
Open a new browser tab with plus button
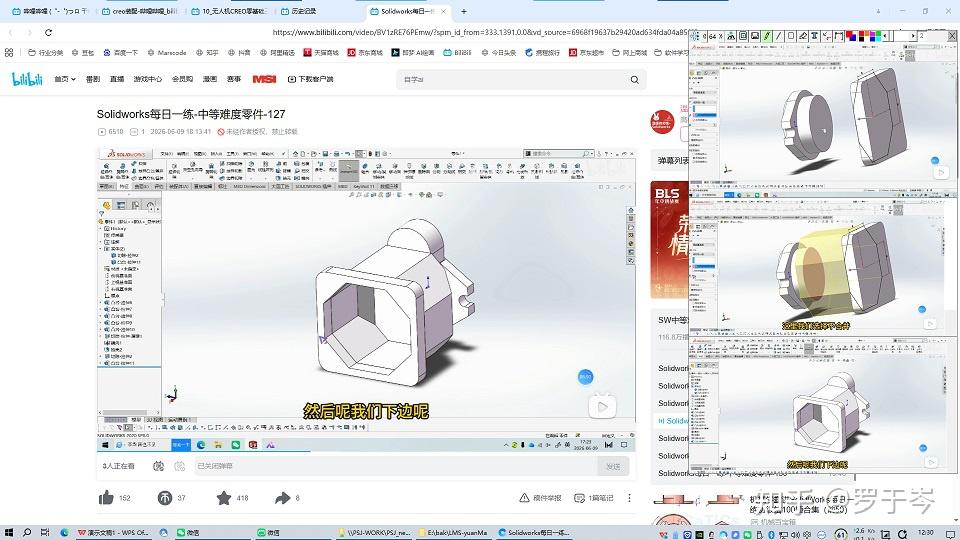(463, 11)
